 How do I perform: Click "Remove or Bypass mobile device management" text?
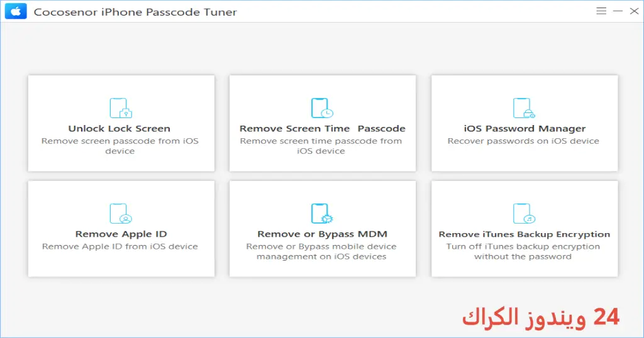pyautogui.click(x=321, y=251)
